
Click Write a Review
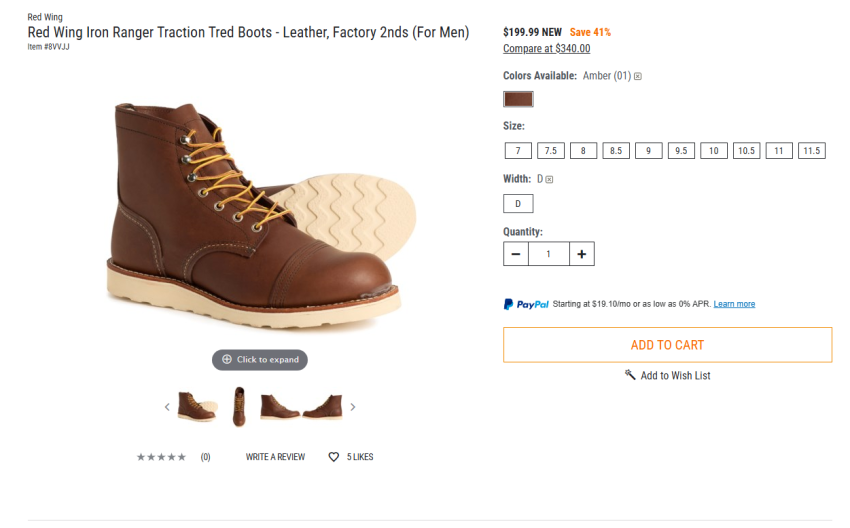pyautogui.click(x=275, y=457)
